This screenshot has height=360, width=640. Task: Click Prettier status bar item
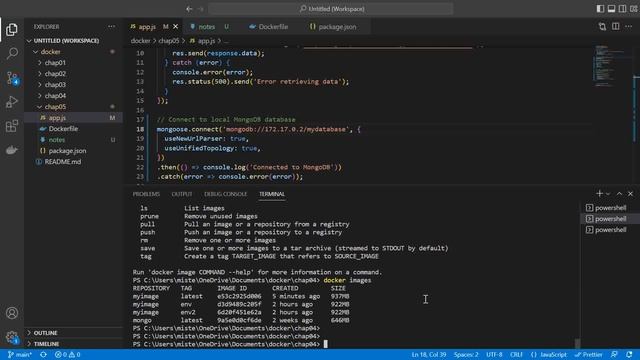pyautogui.click(x=589, y=355)
